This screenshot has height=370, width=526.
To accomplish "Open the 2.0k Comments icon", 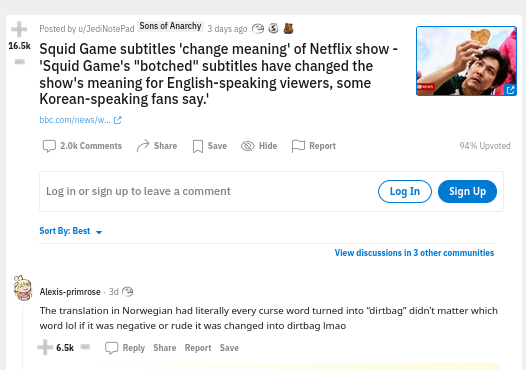I will click(49, 146).
